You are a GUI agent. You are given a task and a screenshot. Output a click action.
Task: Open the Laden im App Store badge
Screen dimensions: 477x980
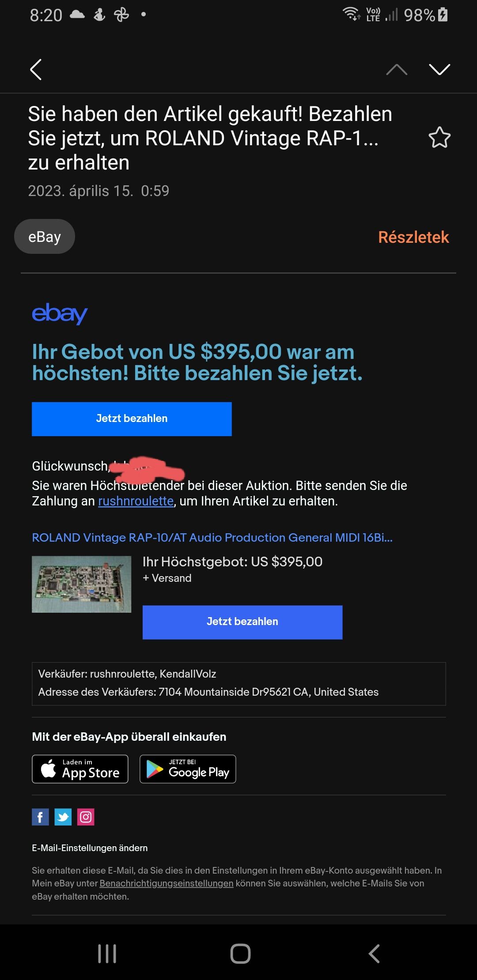[x=80, y=769]
